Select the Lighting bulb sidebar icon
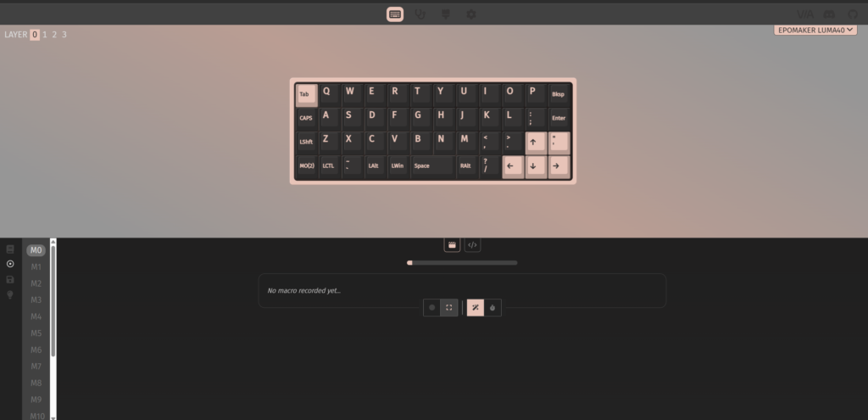The height and width of the screenshot is (420, 868). point(10,294)
